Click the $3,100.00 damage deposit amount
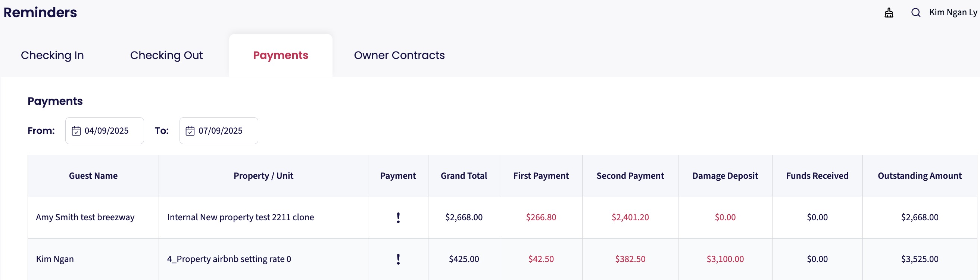The width and height of the screenshot is (980, 280). 725,259
